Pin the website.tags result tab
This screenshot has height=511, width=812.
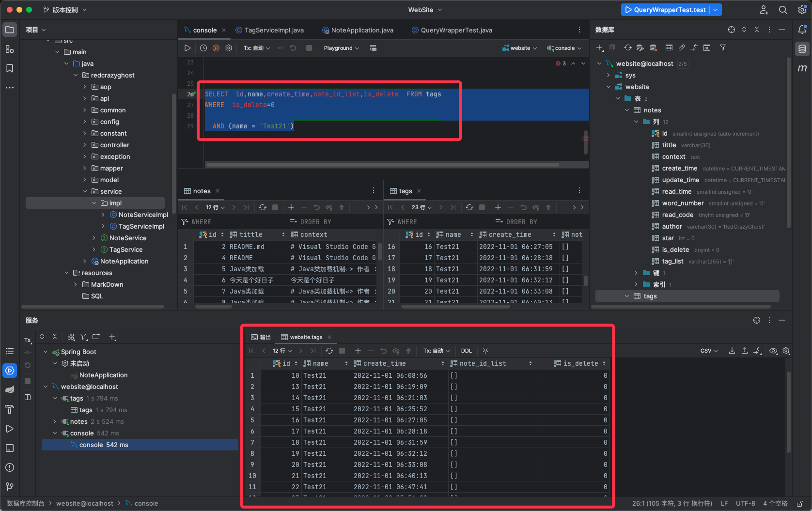[x=485, y=351]
